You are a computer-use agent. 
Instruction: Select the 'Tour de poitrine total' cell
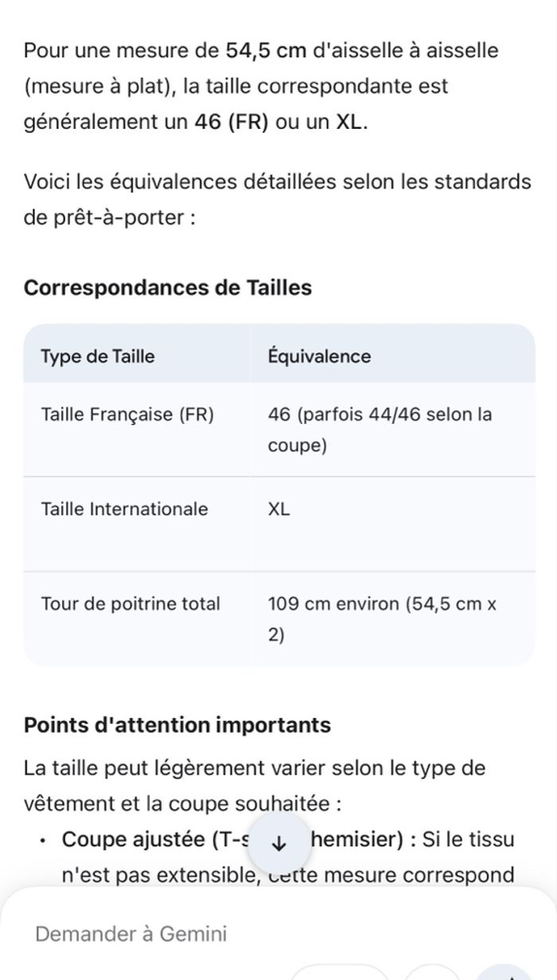pos(130,604)
